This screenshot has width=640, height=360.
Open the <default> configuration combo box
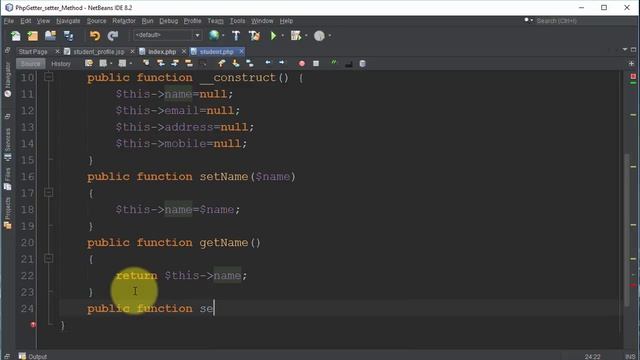(x=167, y=36)
